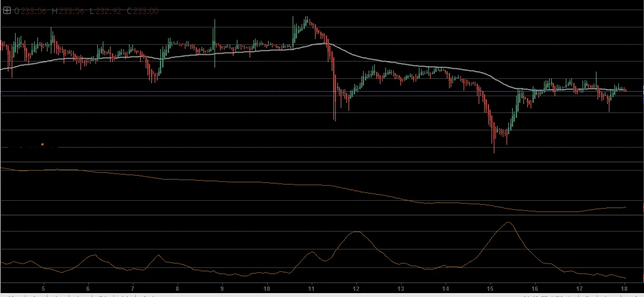Select date label 15 on time axis
This screenshot has width=644, height=297.
(x=490, y=289)
